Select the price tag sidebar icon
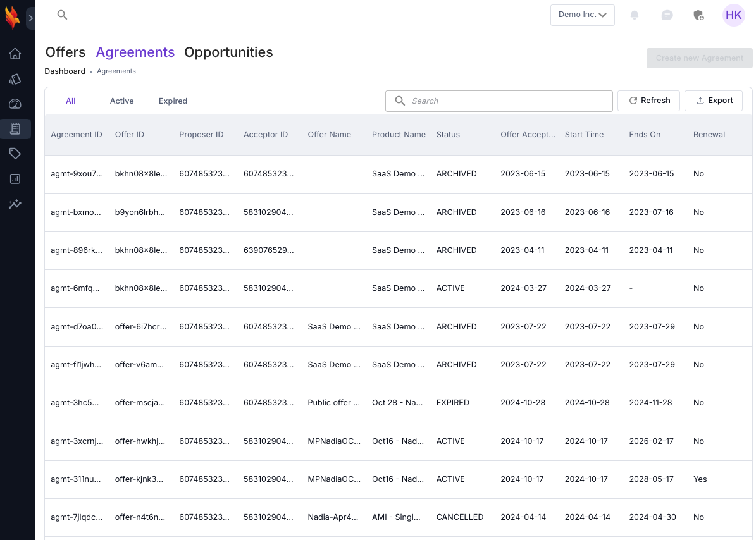 click(15, 154)
